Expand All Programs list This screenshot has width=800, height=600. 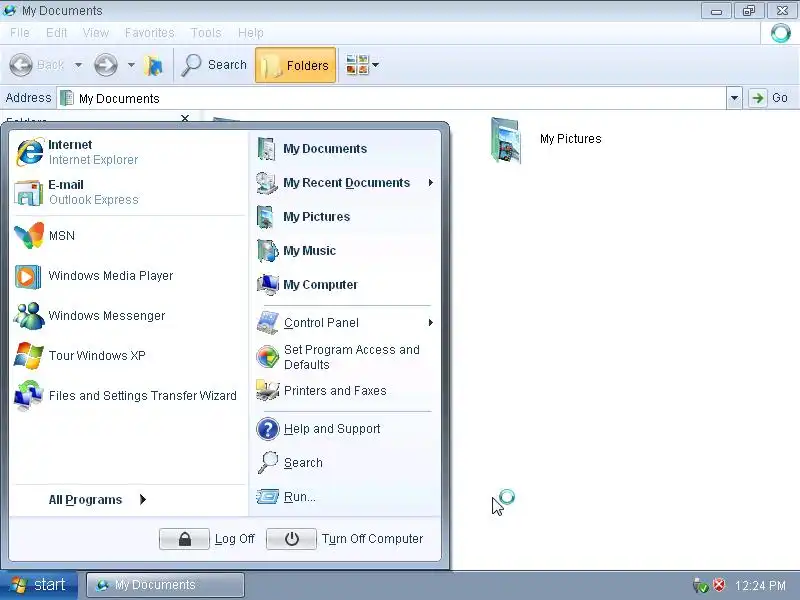pos(97,499)
